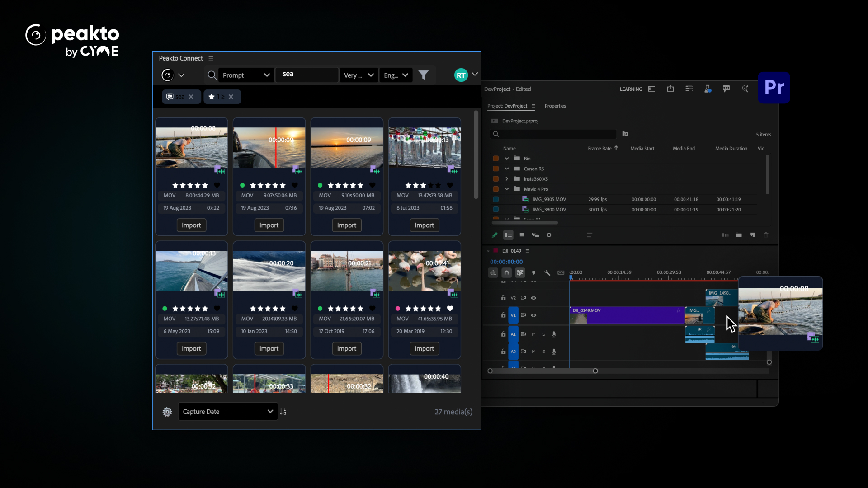This screenshot has height=488, width=868.
Task: Remove the sea search tag
Action: (x=191, y=97)
